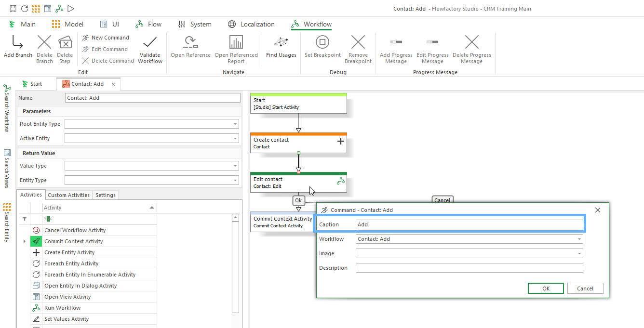Image resolution: width=644 pixels, height=328 pixels.
Task: Select the Start activity node on canvas
Action: 298,104
